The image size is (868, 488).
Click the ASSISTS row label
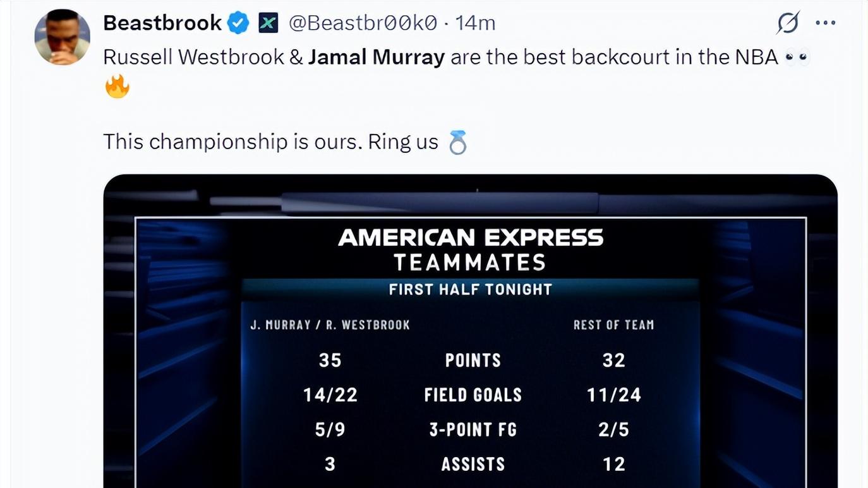(x=473, y=465)
